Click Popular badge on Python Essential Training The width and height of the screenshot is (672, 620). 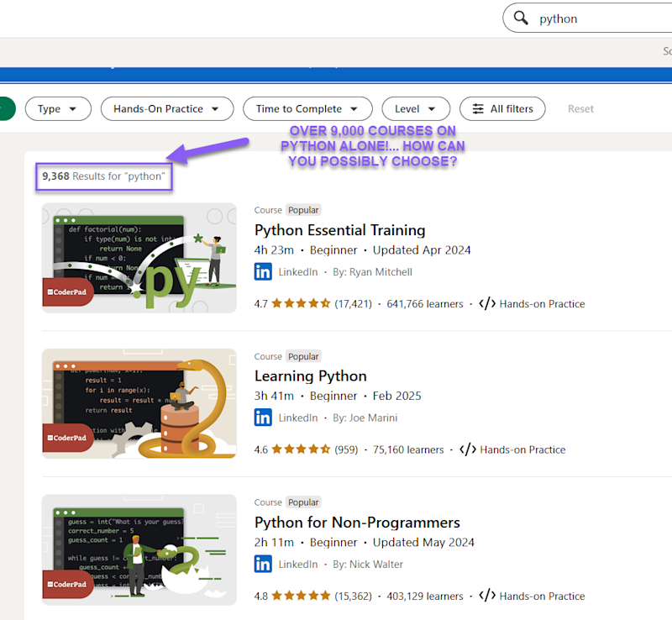pos(303,210)
